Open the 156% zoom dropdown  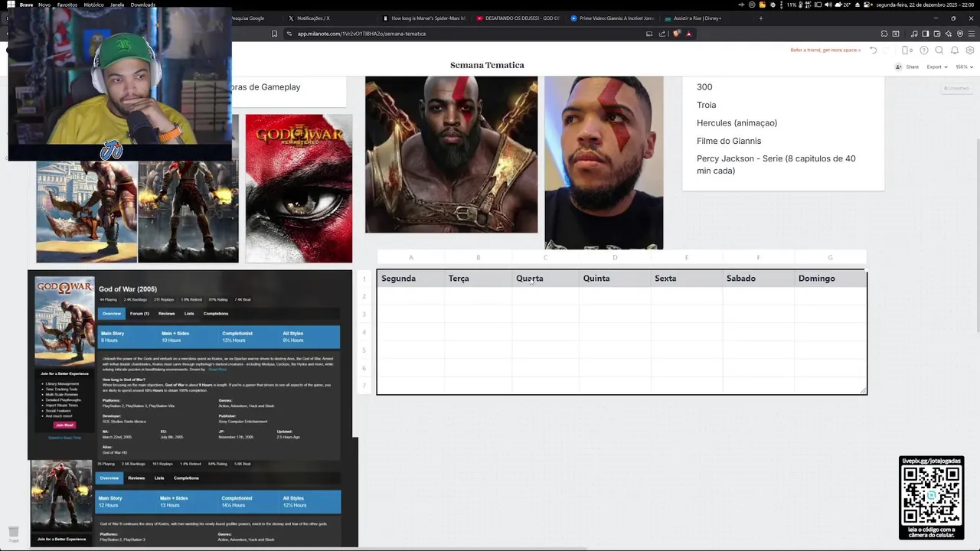(x=965, y=67)
